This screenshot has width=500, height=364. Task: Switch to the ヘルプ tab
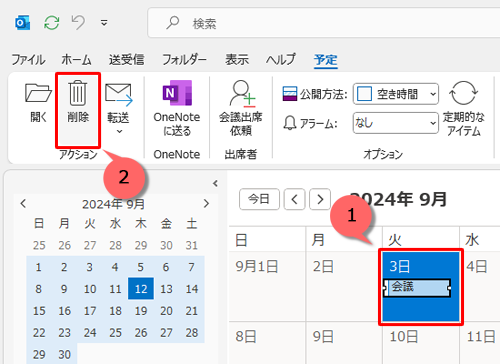[281, 60]
